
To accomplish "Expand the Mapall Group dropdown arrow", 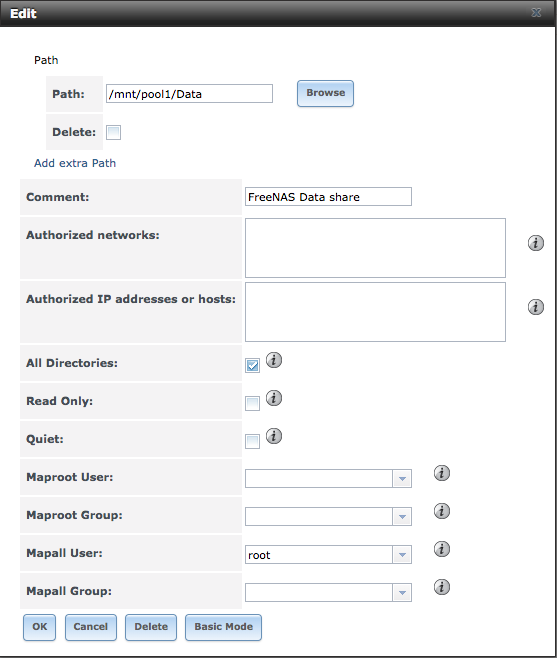I will [x=402, y=593].
